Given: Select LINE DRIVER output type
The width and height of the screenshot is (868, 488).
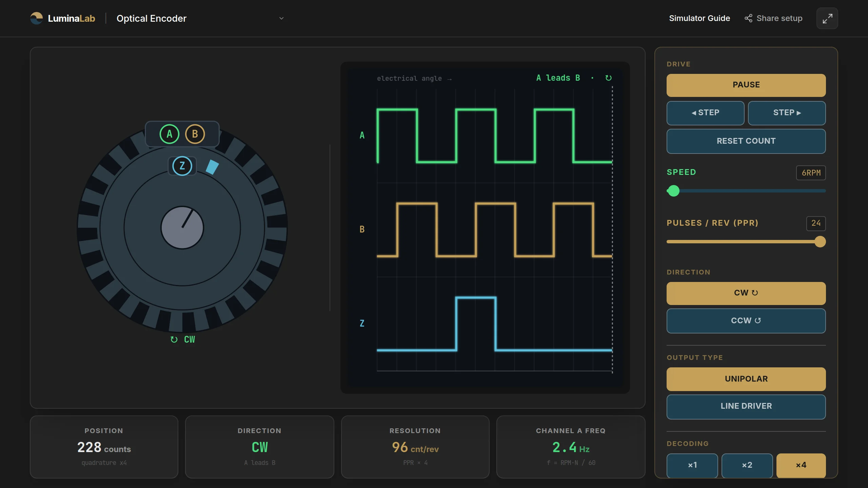Looking at the screenshot, I should coord(746,407).
